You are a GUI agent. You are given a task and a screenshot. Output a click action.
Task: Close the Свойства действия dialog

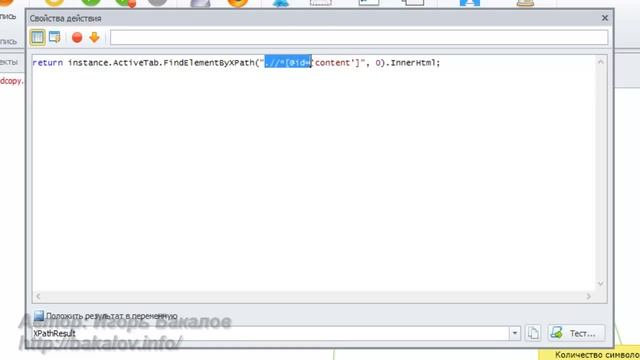[x=604, y=18]
